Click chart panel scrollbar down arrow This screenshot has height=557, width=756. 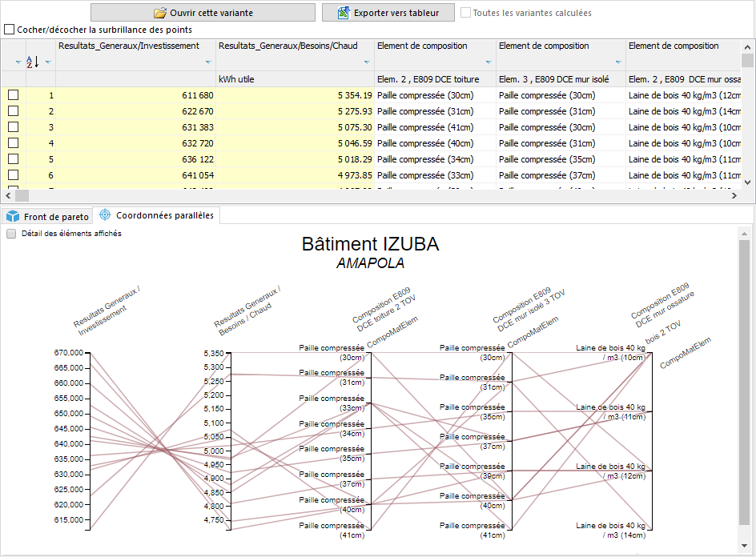[745, 546]
